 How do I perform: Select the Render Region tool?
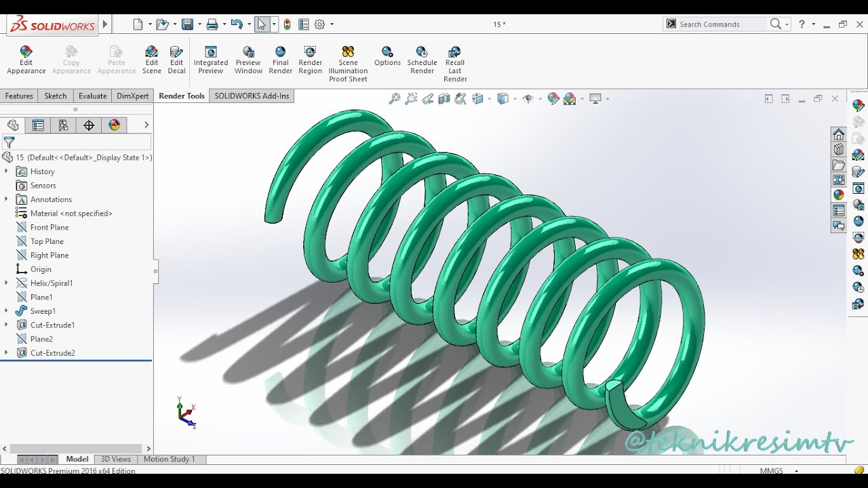tap(310, 60)
